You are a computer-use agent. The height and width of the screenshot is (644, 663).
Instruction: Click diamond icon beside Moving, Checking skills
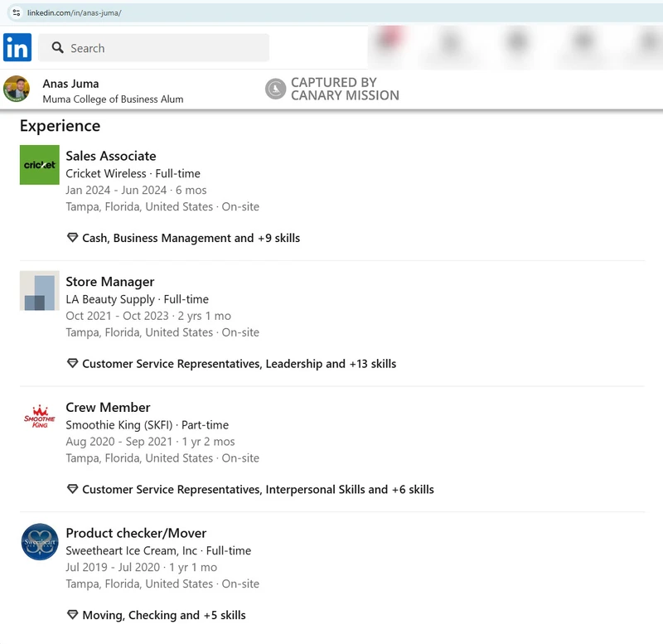72,615
